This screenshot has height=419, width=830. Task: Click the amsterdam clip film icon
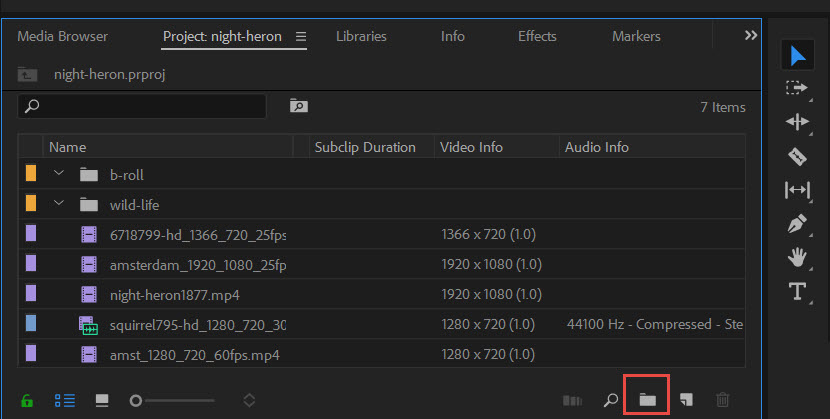(89, 265)
